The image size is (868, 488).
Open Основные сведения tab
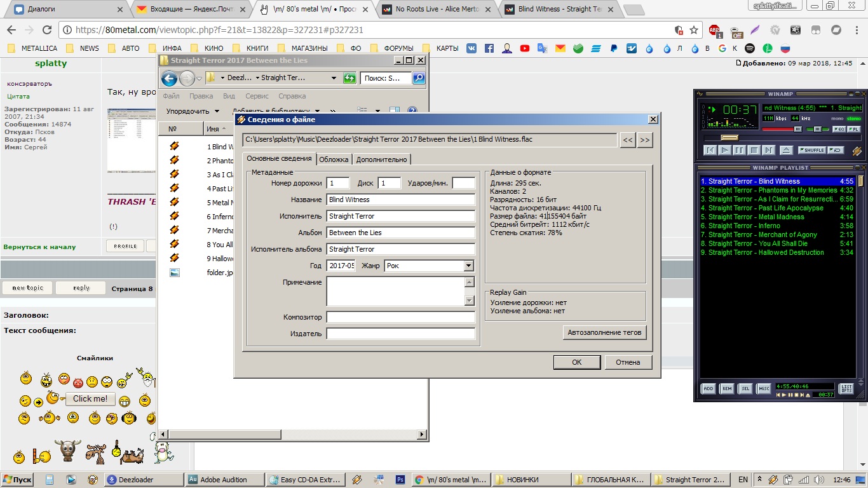tap(279, 158)
